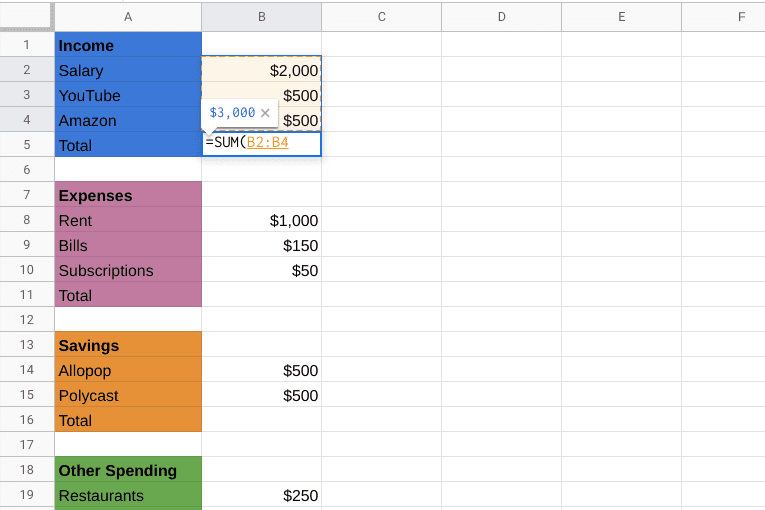Select column C header
The image size is (765, 510).
coord(382,17)
